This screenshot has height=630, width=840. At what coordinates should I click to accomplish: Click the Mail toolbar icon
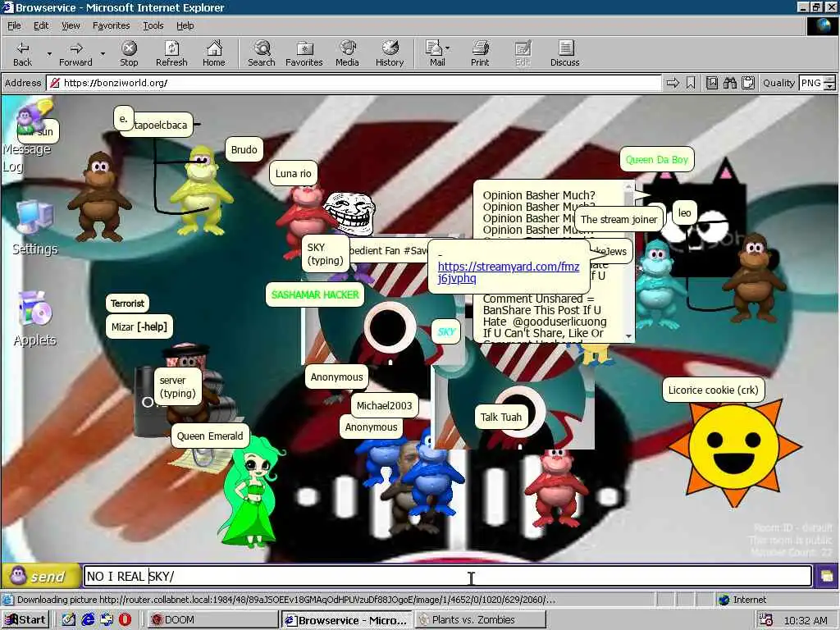[435, 53]
